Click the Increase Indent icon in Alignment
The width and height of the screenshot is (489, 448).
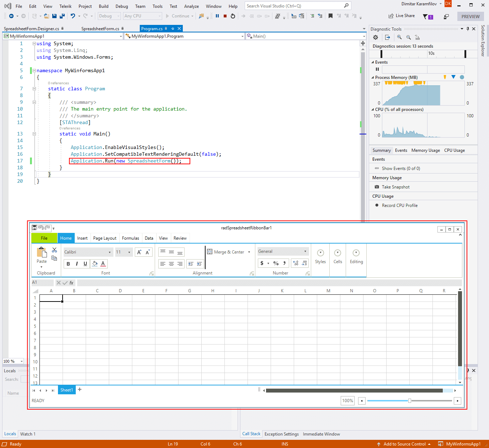(199, 264)
